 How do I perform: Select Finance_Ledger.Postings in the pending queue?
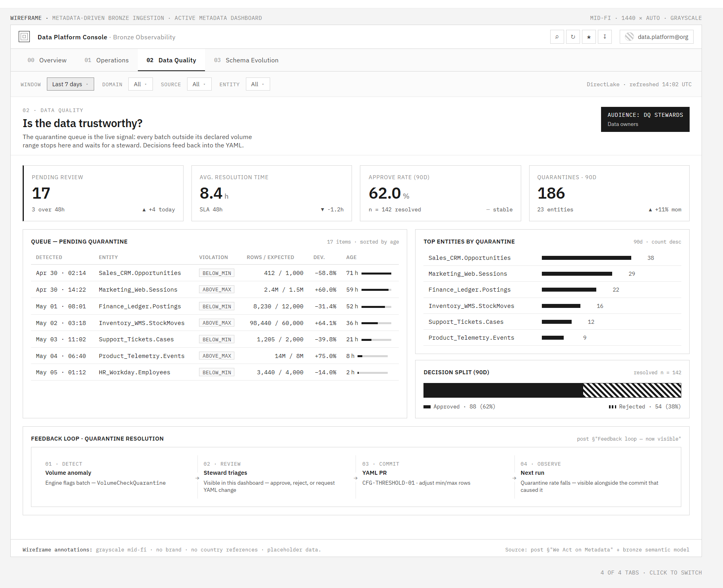pyautogui.click(x=215, y=306)
